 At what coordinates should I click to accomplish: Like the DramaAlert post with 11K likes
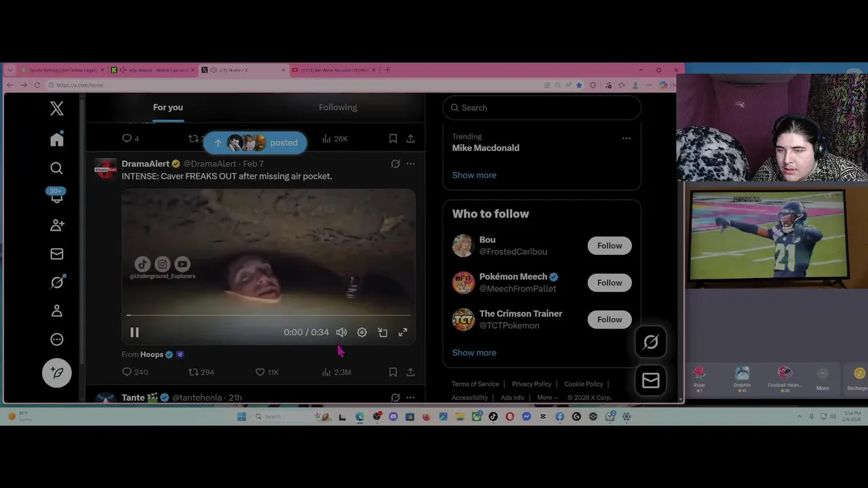pos(267,372)
